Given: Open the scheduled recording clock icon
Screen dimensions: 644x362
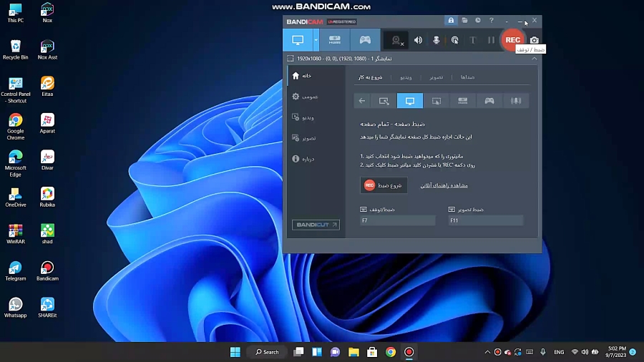Looking at the screenshot, I should tap(478, 20).
